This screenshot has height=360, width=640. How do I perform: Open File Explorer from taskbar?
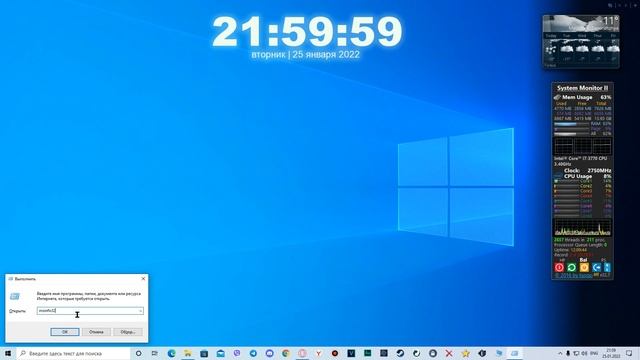(188, 353)
